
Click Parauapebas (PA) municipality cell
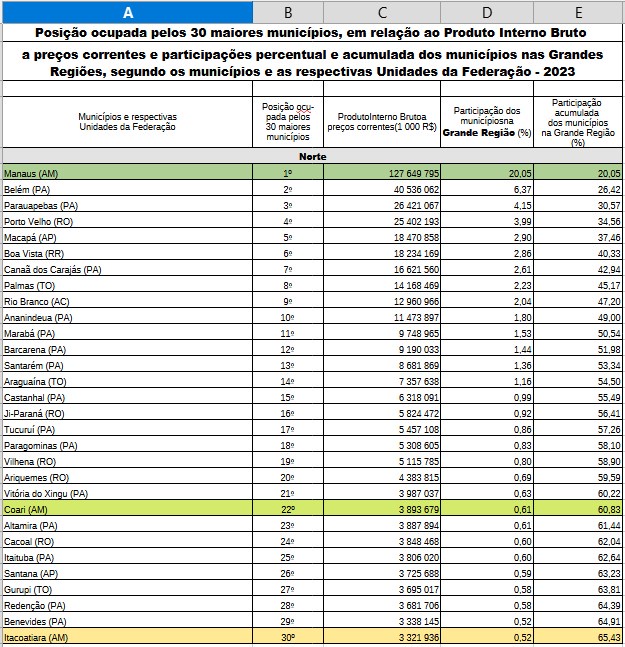(127, 204)
